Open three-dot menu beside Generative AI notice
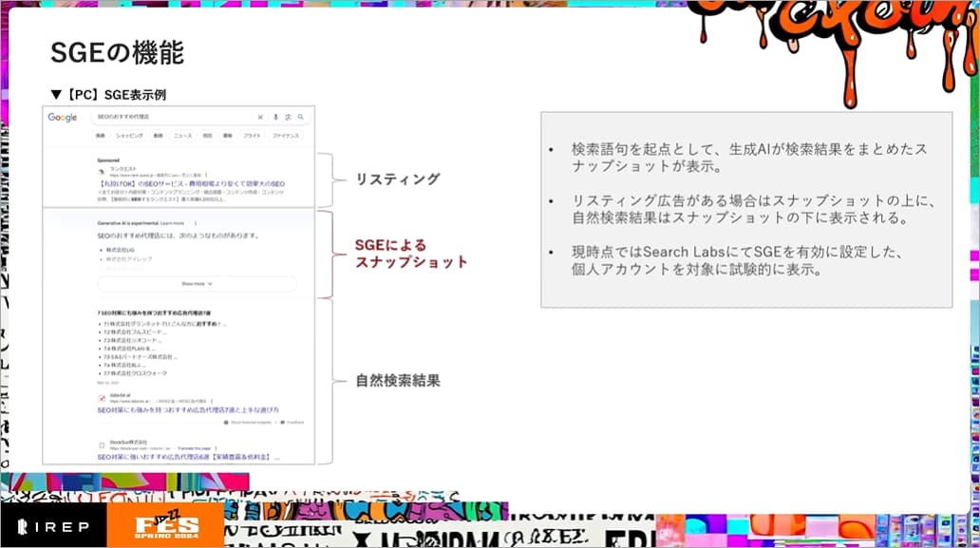This screenshot has width=980, height=548. (x=195, y=223)
